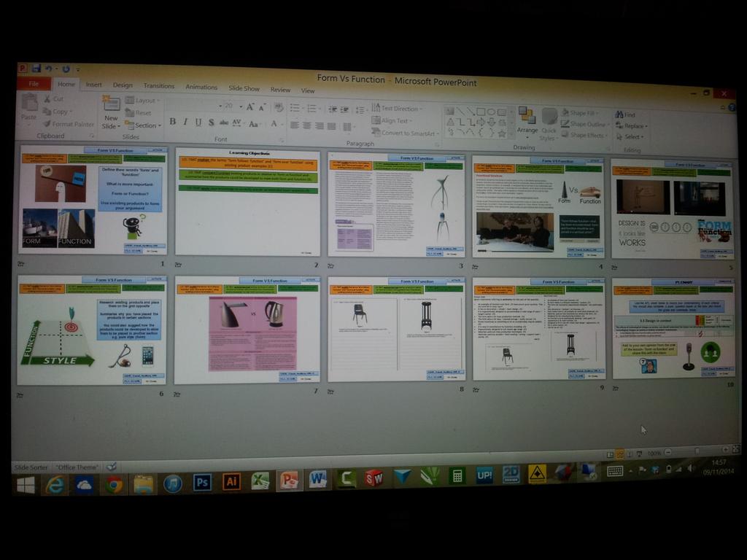This screenshot has height=560, width=747.
Task: Redo via the quick access toolbar
Action: [66, 69]
